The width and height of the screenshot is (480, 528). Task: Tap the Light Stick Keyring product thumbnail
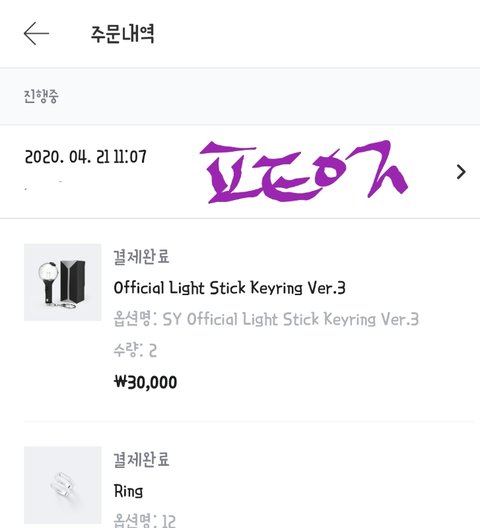(x=63, y=282)
